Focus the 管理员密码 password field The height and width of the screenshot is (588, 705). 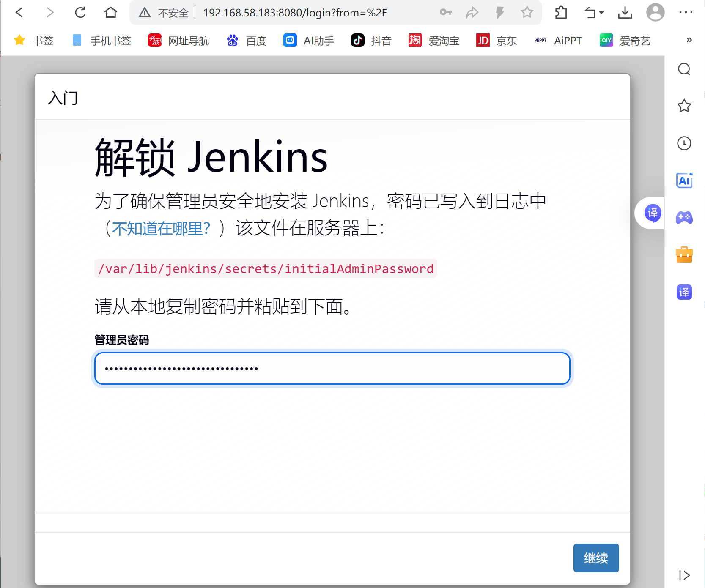click(x=332, y=369)
